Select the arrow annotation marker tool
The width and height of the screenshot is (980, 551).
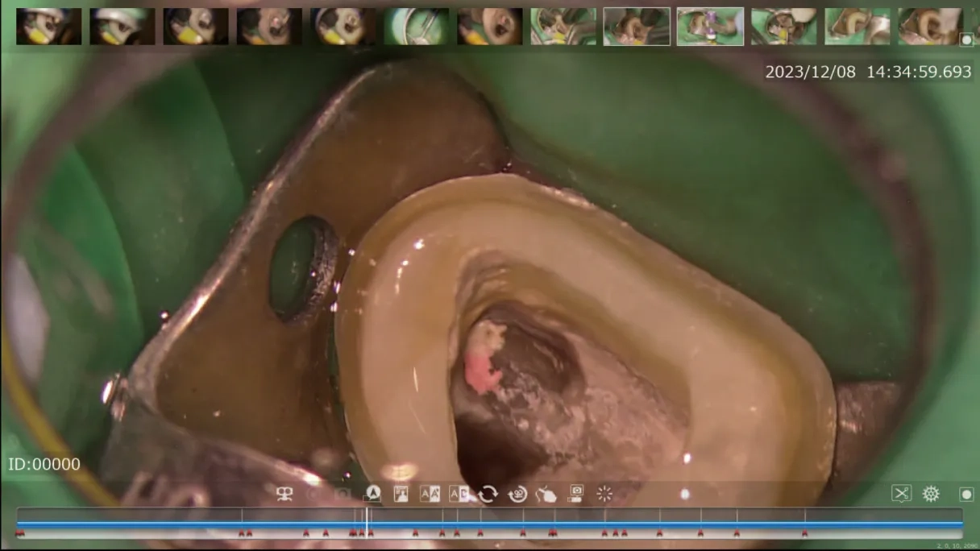pos(372,494)
